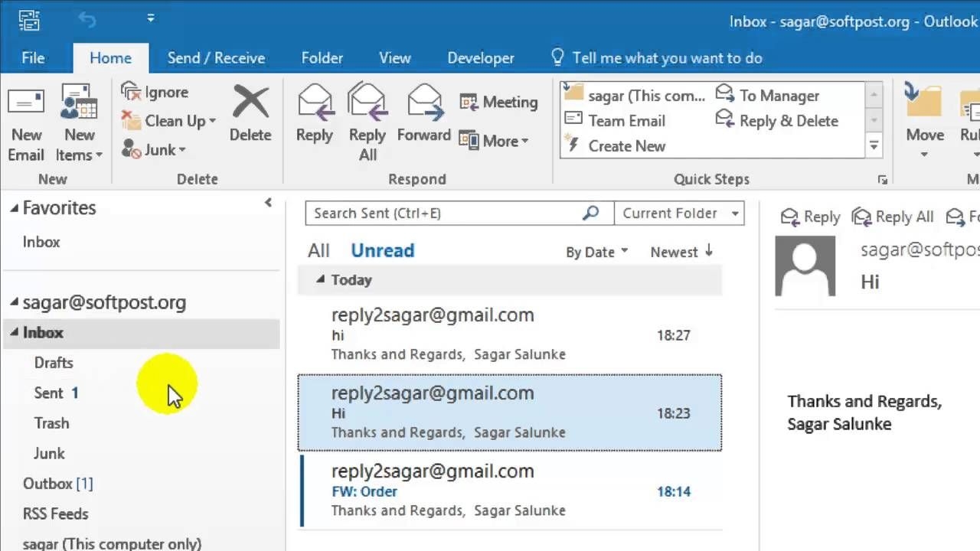This screenshot has height=551, width=980.
Task: Choose Create New quick step
Action: tap(616, 146)
